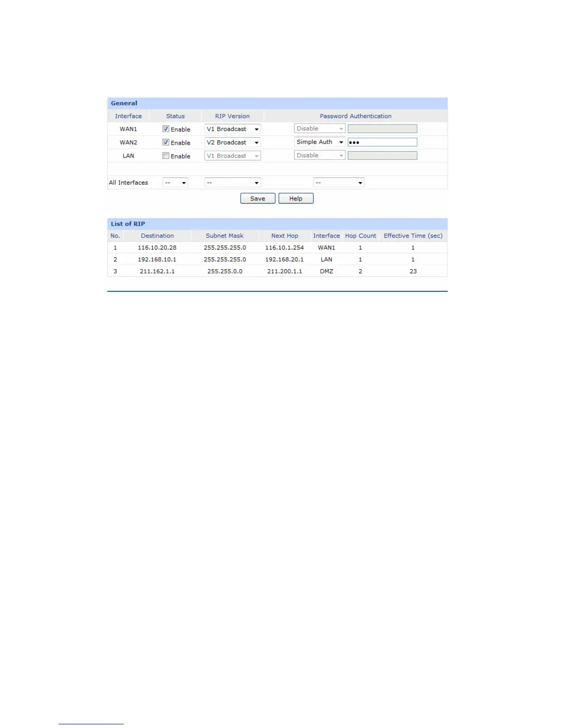
Task: Open the WAN1 password authentication dropdown
Action: pos(320,129)
